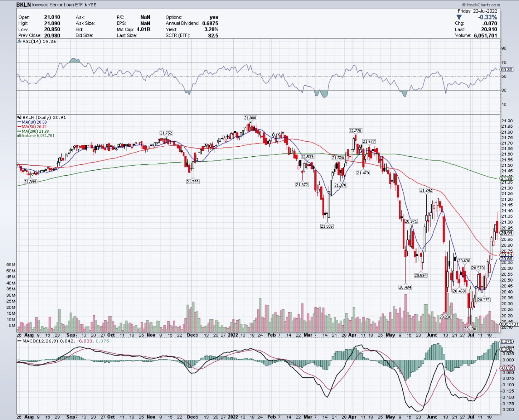Click the candlestick icon before BKLN (Daily)
Viewport: 519px width, 420px height.
pos(19,117)
